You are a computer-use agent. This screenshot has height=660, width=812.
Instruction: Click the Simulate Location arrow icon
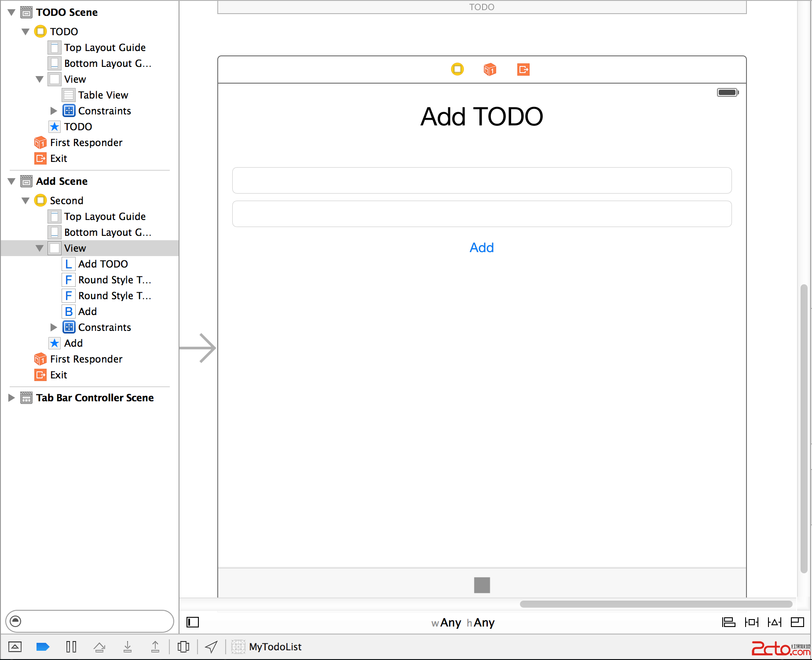212,647
